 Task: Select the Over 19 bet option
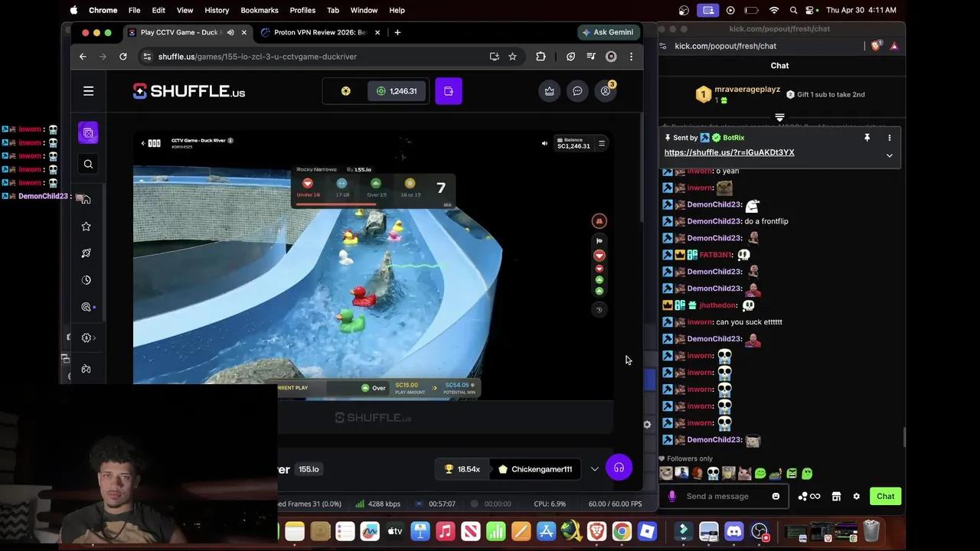pyautogui.click(x=376, y=187)
